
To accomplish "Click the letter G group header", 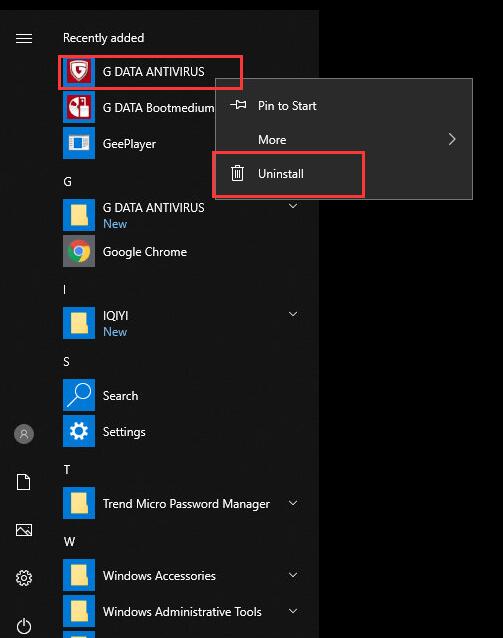I will (x=68, y=181).
